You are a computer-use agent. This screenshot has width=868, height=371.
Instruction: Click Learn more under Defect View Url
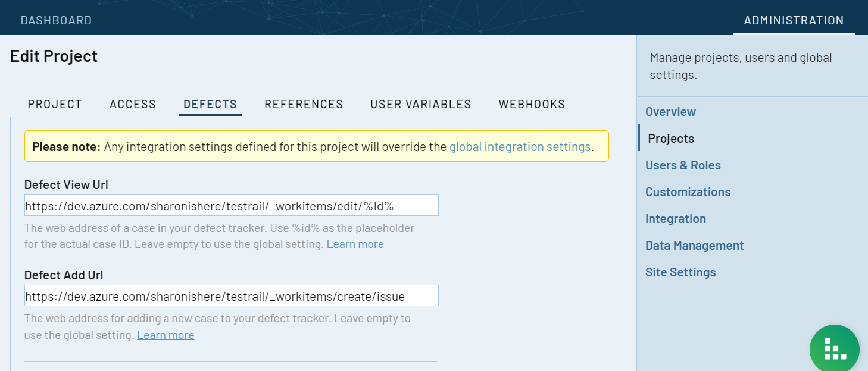[355, 244]
